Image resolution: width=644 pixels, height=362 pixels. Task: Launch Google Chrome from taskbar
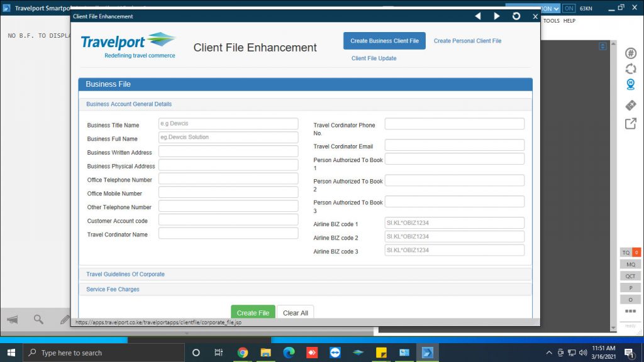[x=242, y=353]
